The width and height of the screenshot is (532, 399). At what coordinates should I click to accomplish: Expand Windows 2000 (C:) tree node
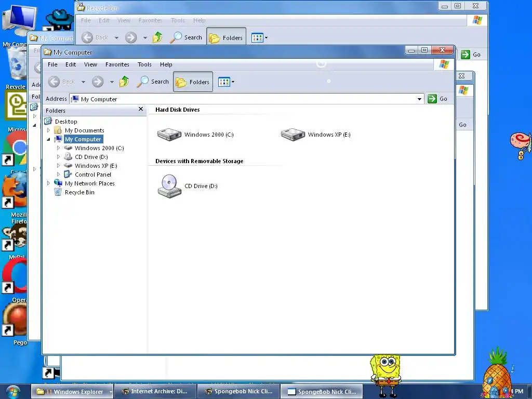click(x=58, y=148)
